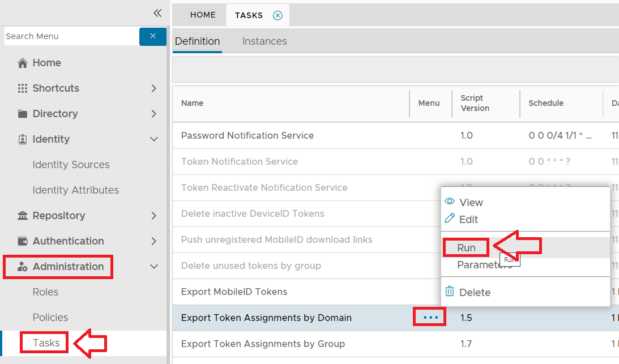Expand the Repository section chevron
This screenshot has width=619, height=364.
coord(154,216)
